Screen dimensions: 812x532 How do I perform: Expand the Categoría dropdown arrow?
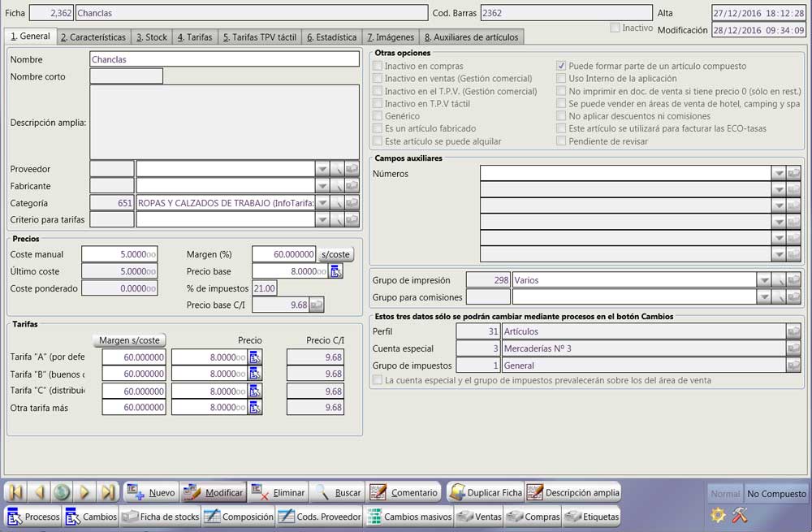coord(322,203)
